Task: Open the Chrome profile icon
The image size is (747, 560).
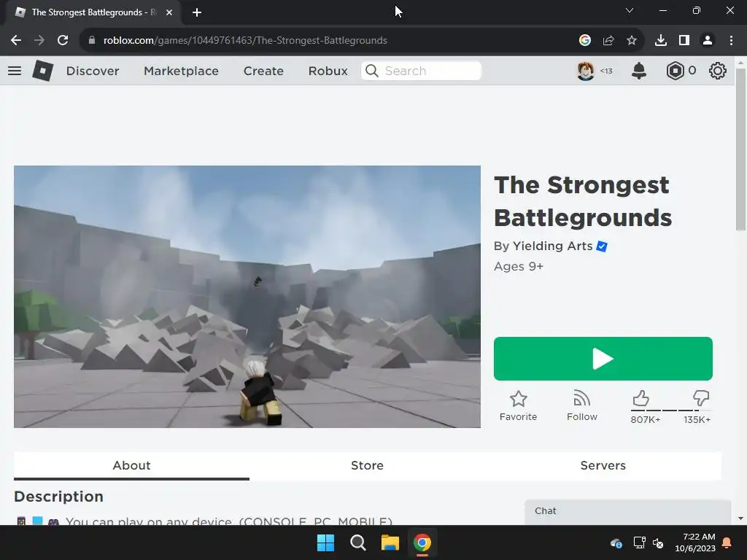Action: click(708, 41)
